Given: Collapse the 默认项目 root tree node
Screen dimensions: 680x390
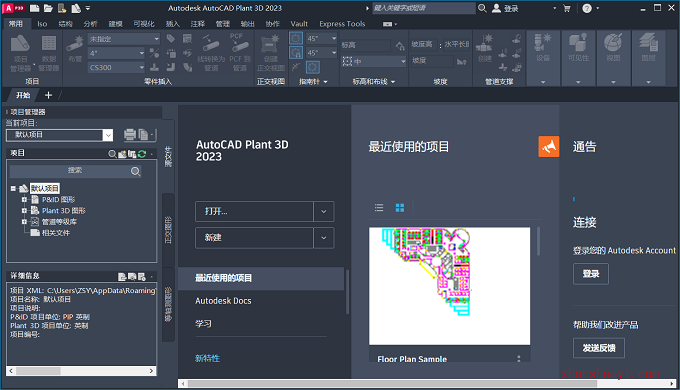Looking at the screenshot, I should click(x=13, y=188).
